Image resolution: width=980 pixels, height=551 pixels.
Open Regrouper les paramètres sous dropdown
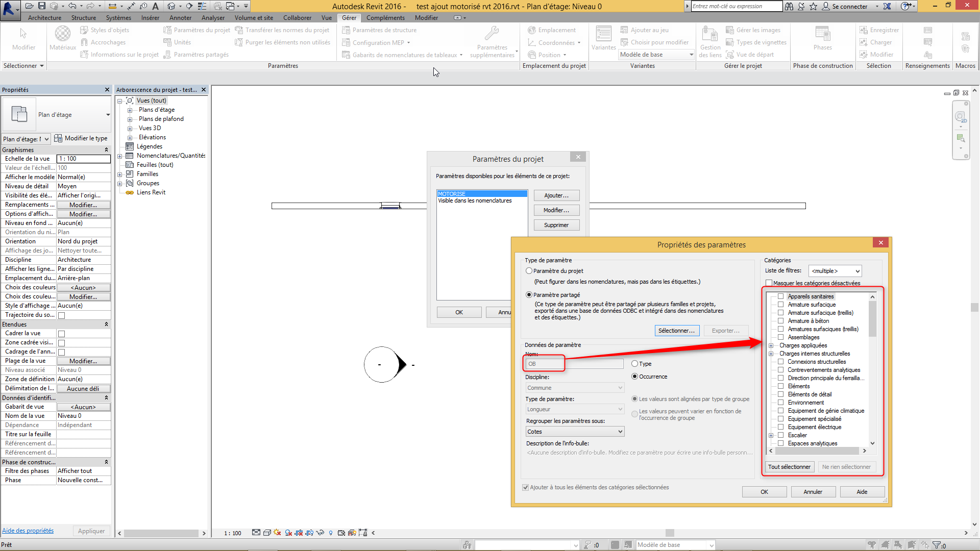(575, 432)
